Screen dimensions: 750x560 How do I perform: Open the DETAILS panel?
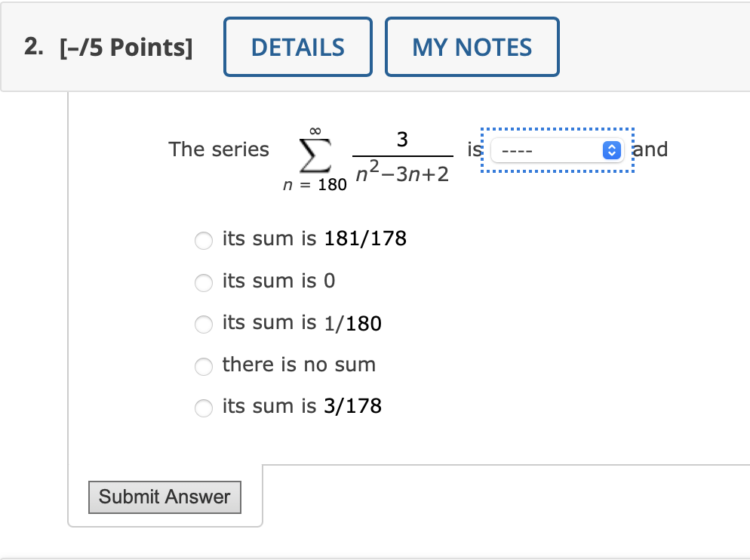pyautogui.click(x=297, y=46)
